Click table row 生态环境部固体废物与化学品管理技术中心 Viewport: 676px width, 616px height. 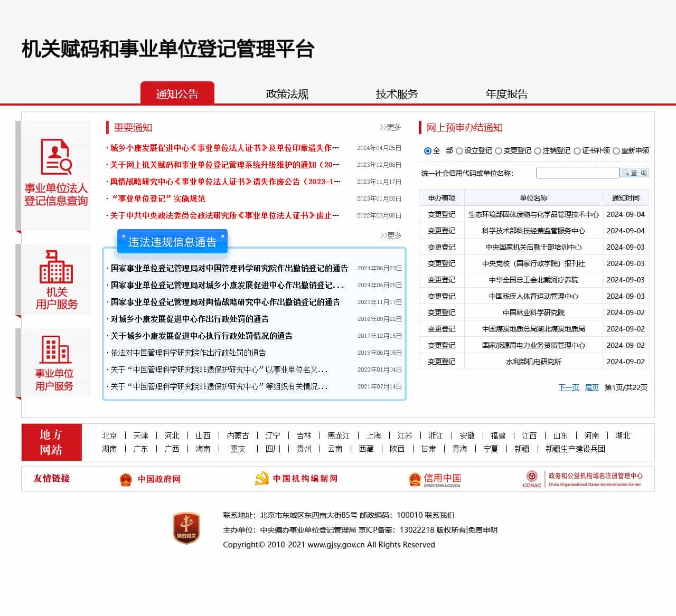533,214
